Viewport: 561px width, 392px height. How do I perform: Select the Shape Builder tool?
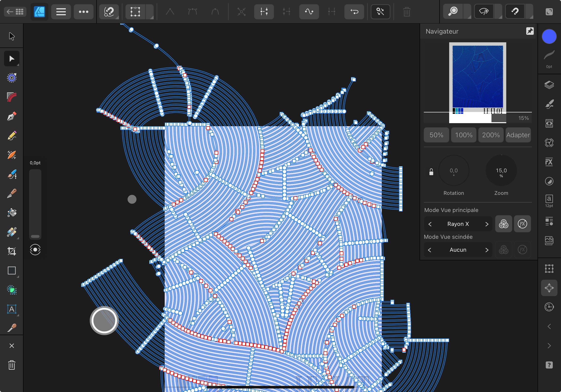point(12,290)
